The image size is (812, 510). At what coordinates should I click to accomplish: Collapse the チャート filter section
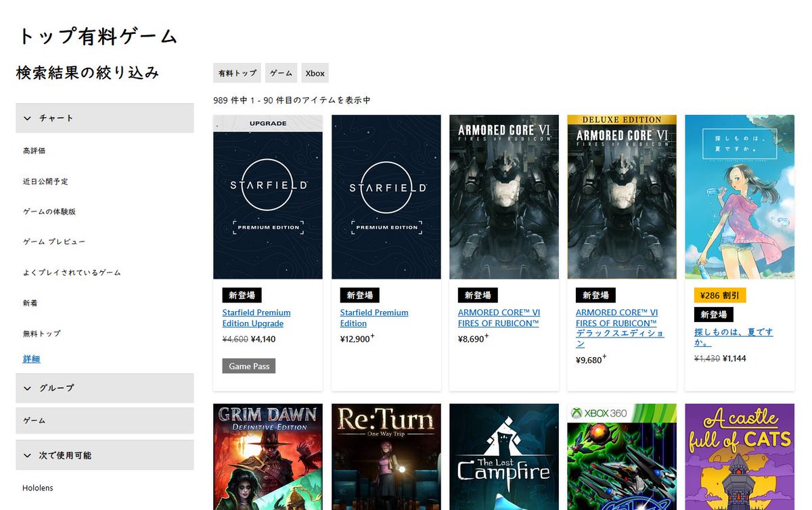coord(104,118)
